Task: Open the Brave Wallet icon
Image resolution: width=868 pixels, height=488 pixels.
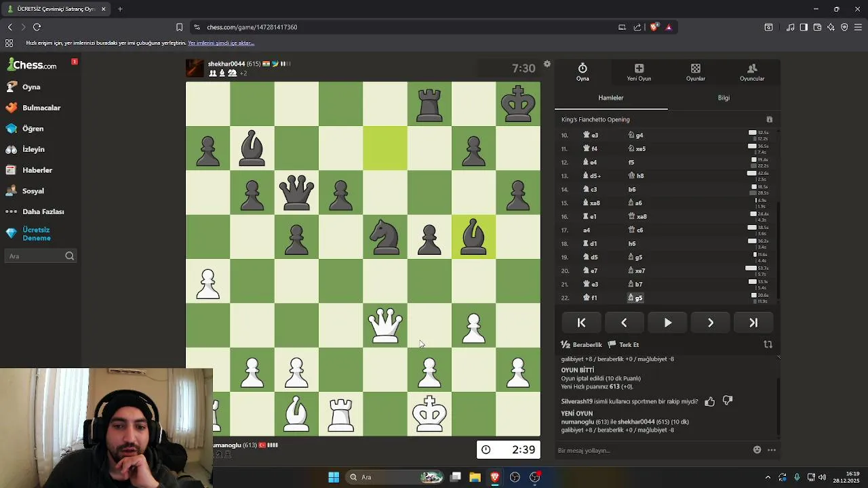Action: [x=817, y=27]
